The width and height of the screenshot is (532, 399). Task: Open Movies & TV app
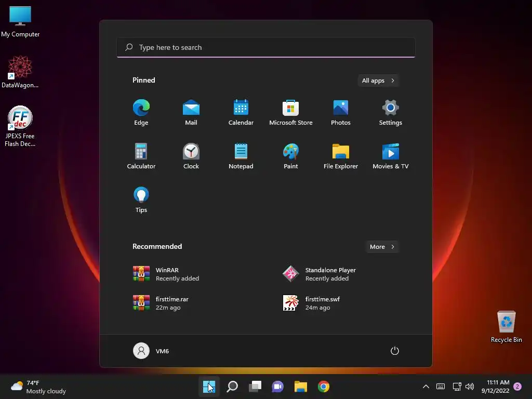(x=391, y=156)
